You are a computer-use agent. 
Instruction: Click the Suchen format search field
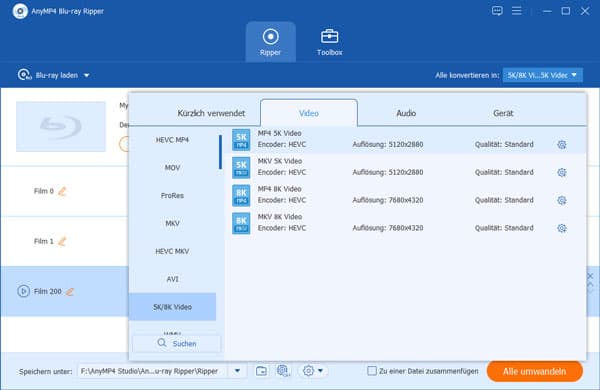[x=177, y=343]
